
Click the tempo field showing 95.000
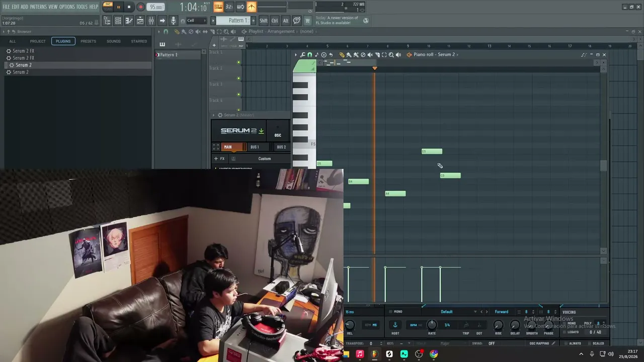156,7
